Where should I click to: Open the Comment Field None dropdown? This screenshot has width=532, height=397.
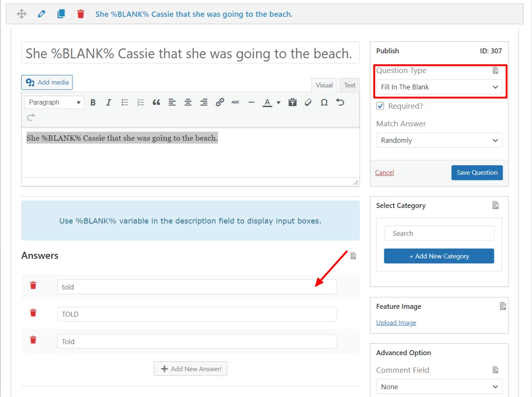tap(439, 387)
